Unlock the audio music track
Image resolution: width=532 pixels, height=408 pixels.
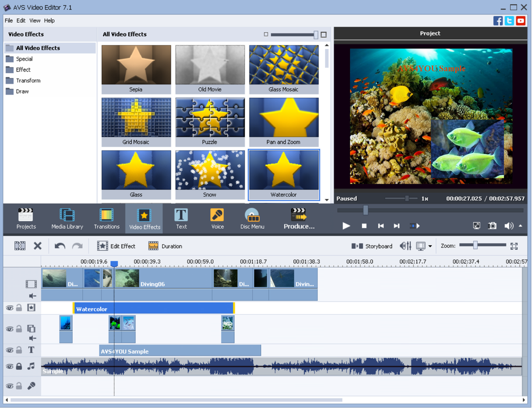19,366
